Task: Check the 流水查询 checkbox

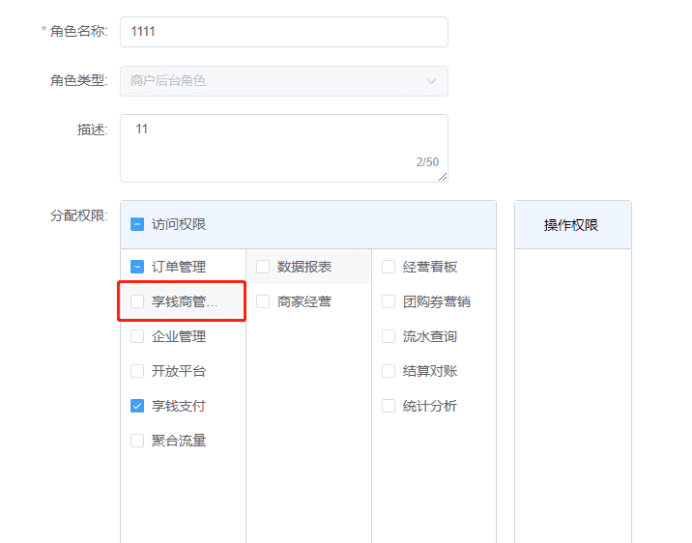Action: pos(388,336)
